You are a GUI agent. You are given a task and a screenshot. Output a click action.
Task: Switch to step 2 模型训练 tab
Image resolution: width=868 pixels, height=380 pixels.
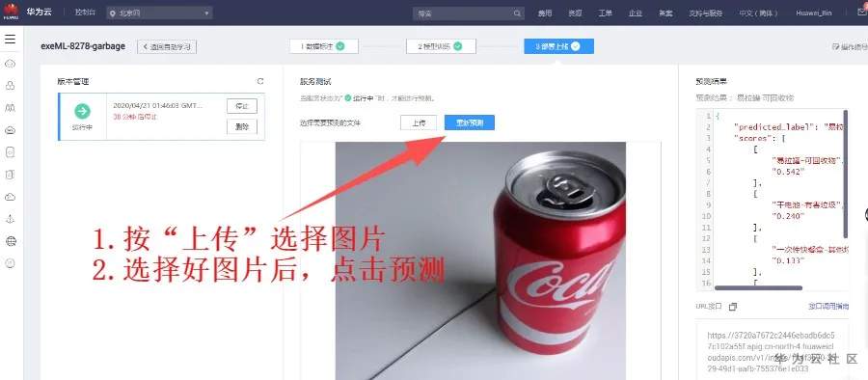[441, 46]
